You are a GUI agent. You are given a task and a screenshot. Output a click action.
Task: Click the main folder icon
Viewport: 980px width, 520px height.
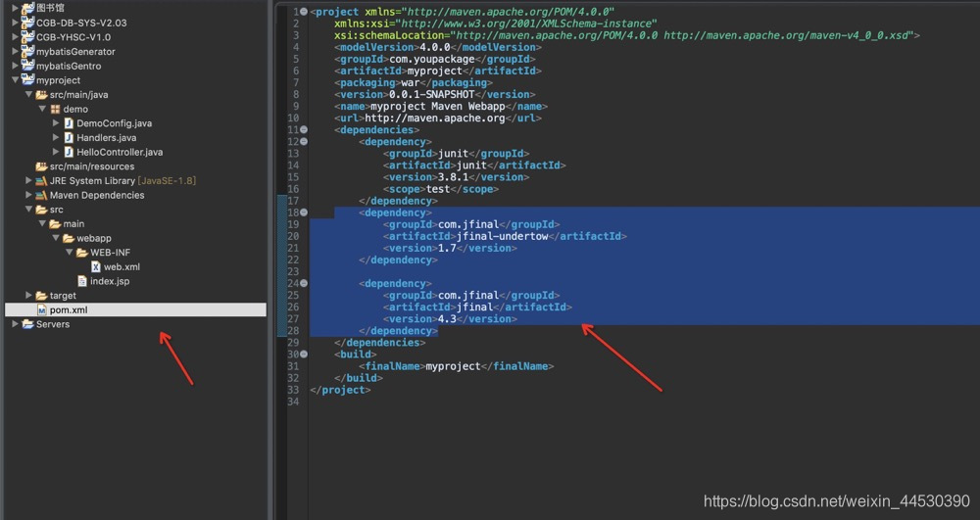coord(55,223)
